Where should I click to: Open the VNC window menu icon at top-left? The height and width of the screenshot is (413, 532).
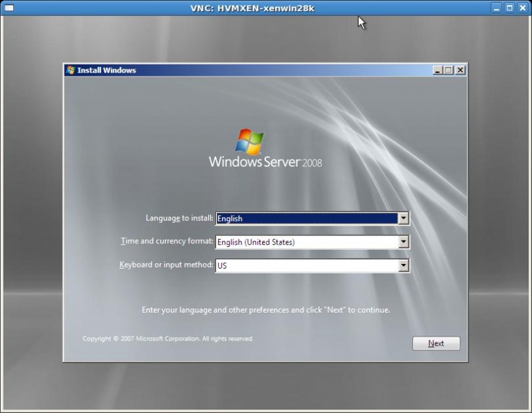pos(9,8)
